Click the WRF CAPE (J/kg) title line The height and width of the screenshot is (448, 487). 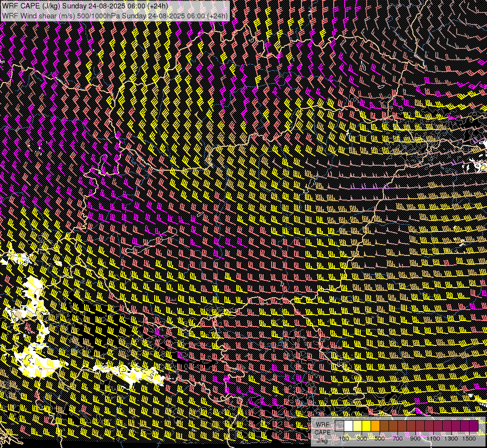point(85,6)
